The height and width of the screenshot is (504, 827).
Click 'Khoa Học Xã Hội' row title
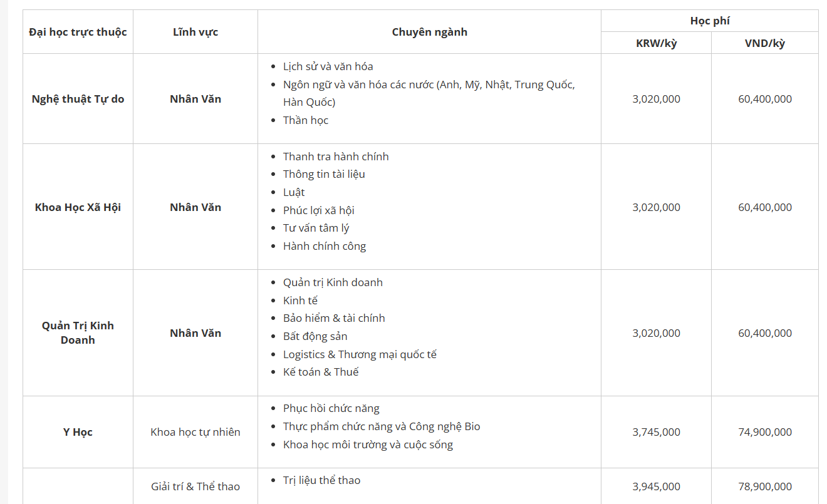(x=78, y=207)
